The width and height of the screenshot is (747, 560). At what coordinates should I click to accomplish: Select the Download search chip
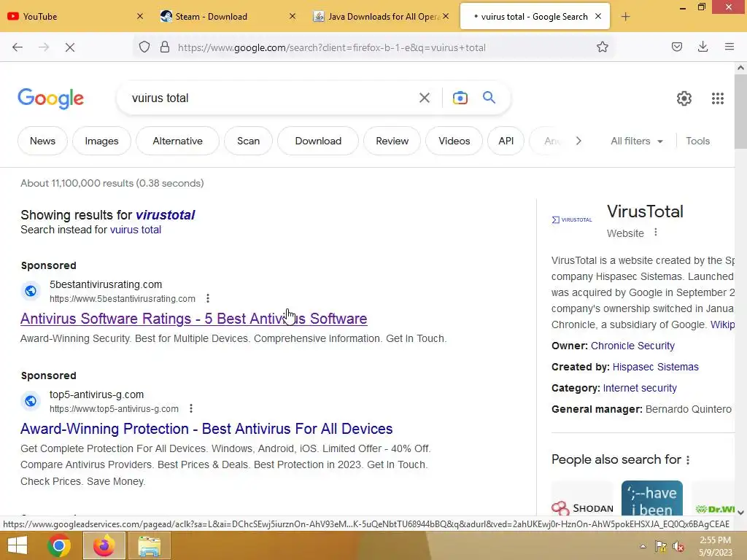(x=318, y=141)
